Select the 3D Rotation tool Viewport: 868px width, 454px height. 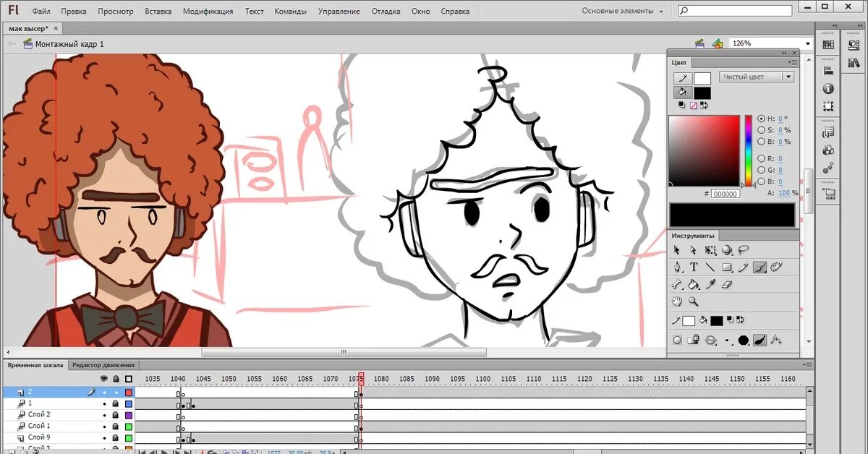[x=727, y=250]
